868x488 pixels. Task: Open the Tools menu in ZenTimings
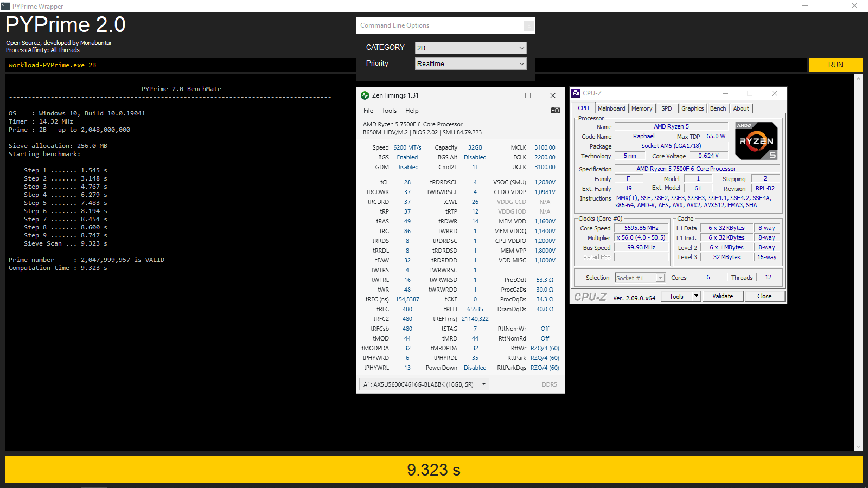tap(389, 111)
